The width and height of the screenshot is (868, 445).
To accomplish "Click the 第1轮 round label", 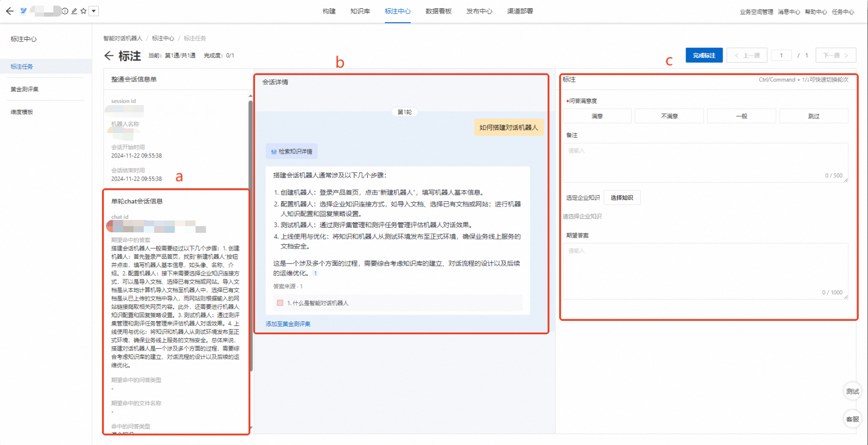I will 405,112.
